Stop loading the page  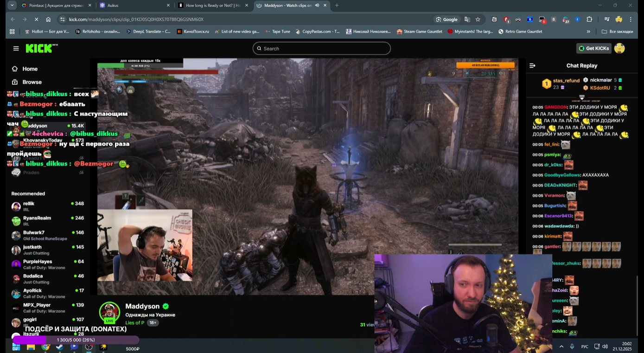pyautogui.click(x=36, y=19)
